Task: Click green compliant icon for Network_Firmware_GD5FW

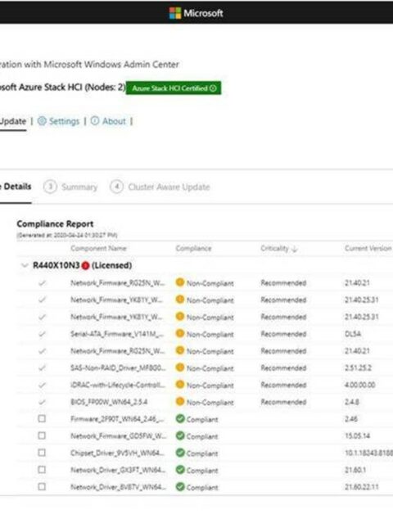Action: point(180,436)
